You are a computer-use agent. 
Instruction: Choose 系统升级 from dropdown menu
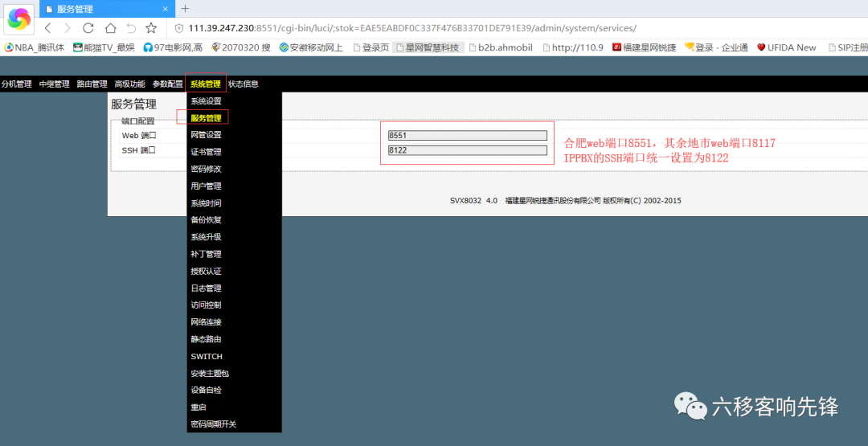(x=206, y=237)
